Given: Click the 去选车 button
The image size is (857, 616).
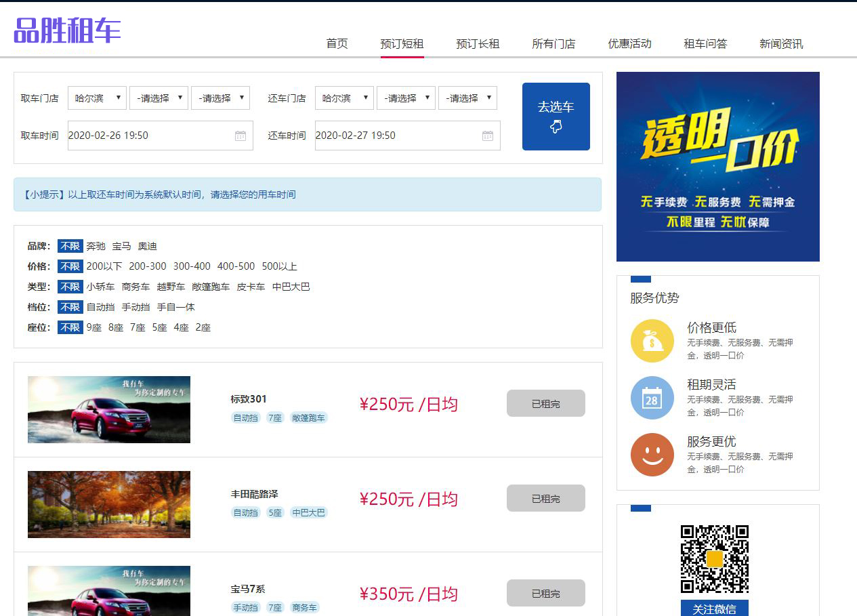Looking at the screenshot, I should [556, 117].
